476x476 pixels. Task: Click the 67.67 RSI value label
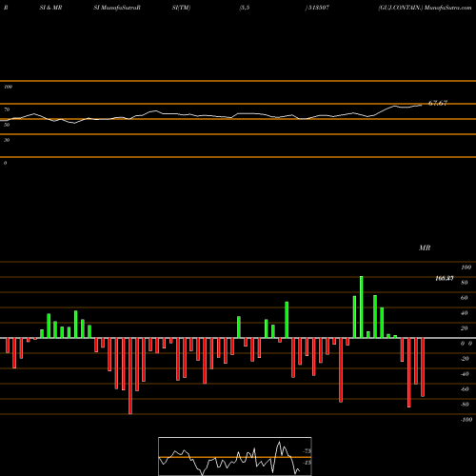coord(438,103)
